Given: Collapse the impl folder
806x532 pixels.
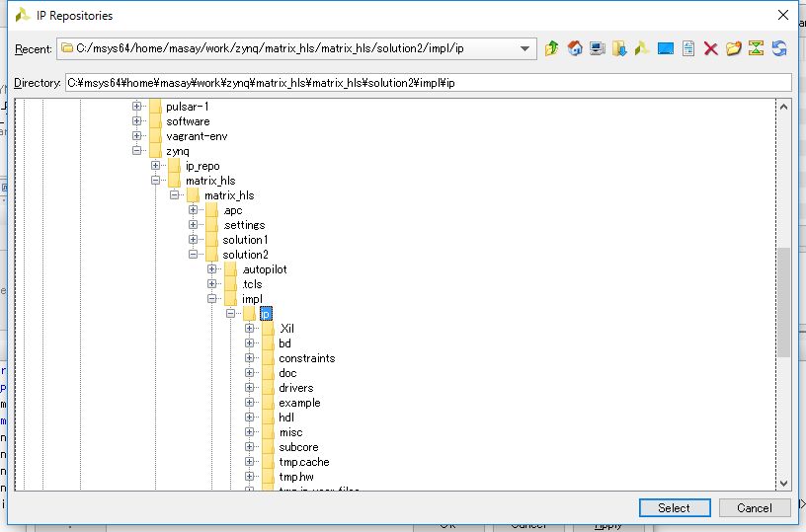Looking at the screenshot, I should 211,298.
